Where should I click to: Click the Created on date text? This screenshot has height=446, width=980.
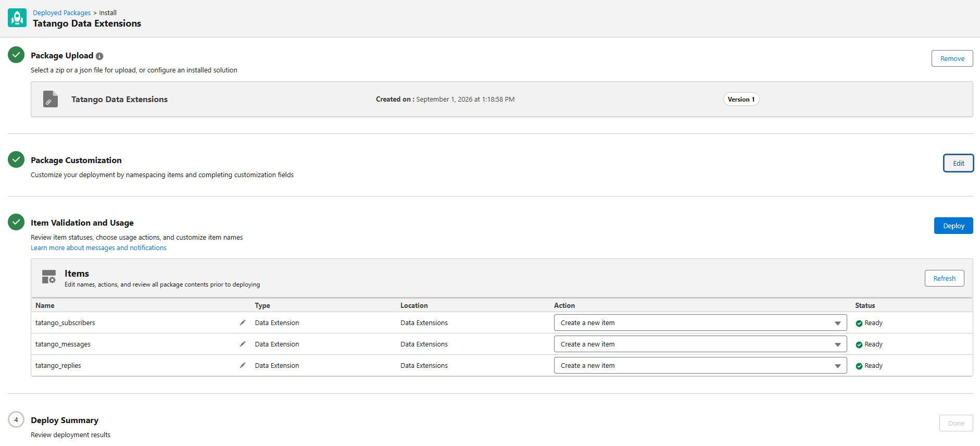pyautogui.click(x=445, y=99)
